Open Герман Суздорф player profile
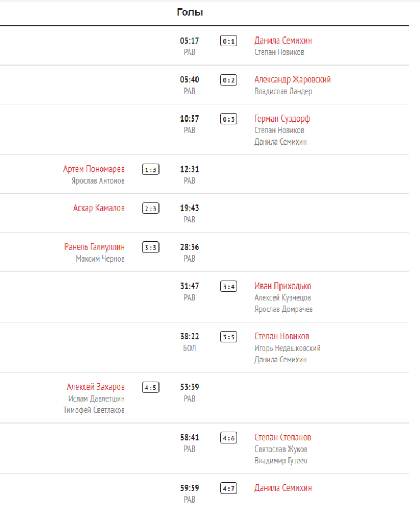 coord(282,119)
